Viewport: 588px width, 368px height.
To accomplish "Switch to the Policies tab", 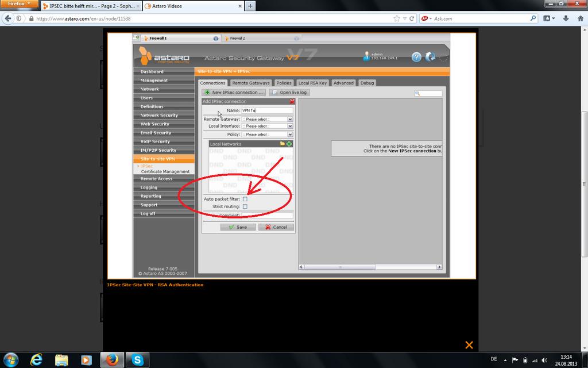I will [x=284, y=83].
